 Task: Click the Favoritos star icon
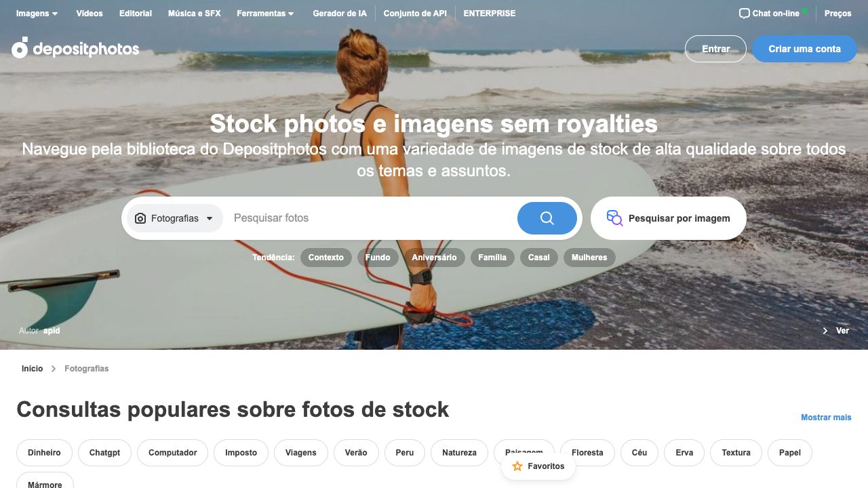[x=517, y=466]
